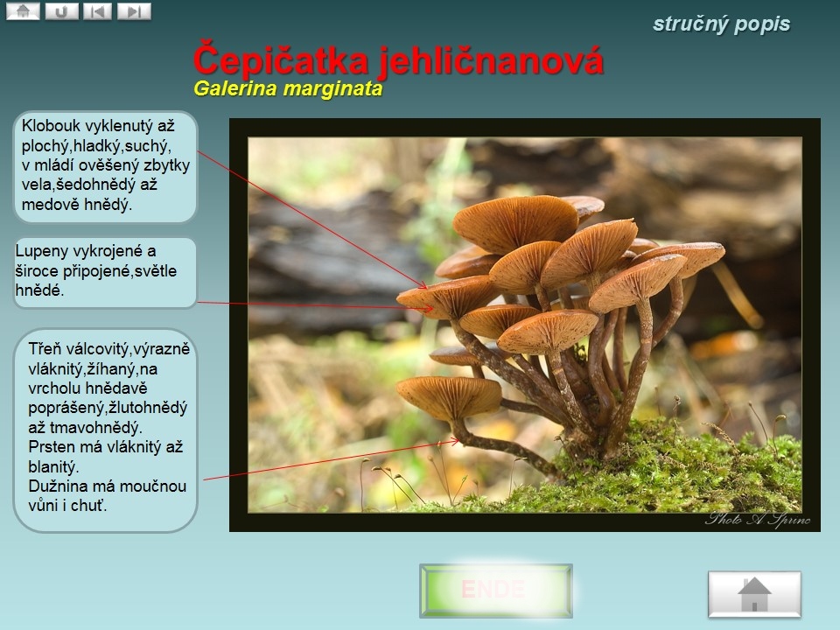
Task: Go to the next slide button
Action: coord(134,11)
